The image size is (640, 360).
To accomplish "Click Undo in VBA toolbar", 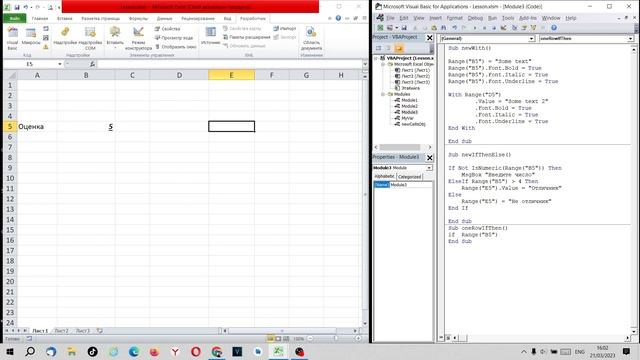I will pos(454,28).
